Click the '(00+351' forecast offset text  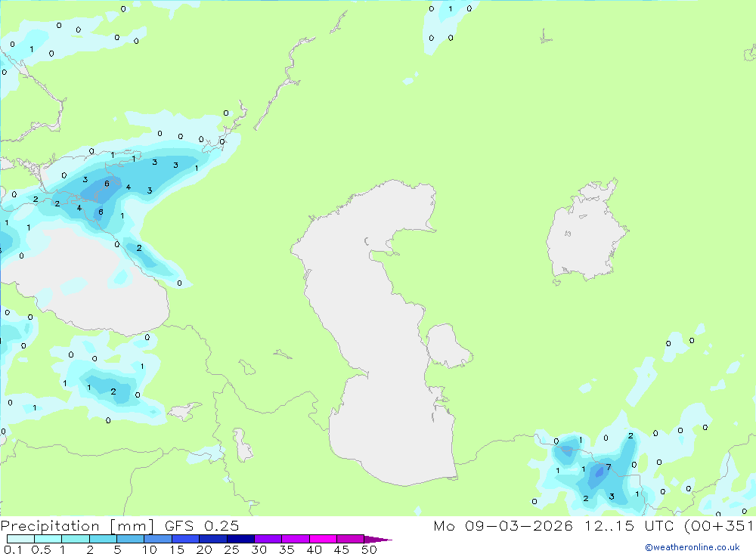click(720, 526)
